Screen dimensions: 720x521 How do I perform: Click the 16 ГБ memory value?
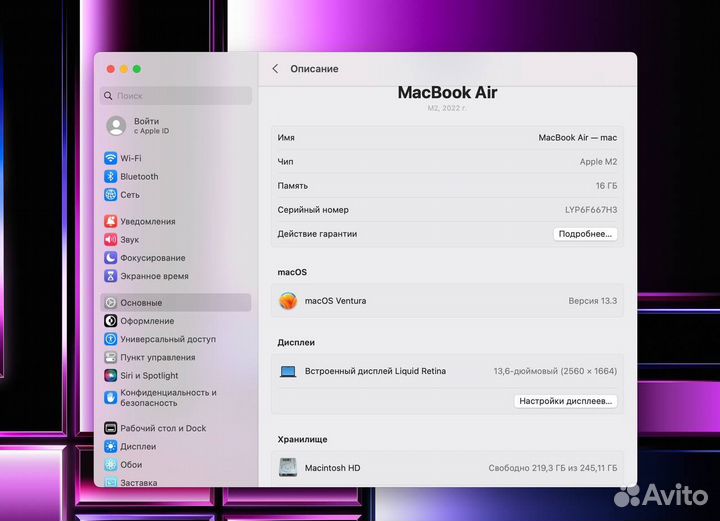(x=606, y=186)
